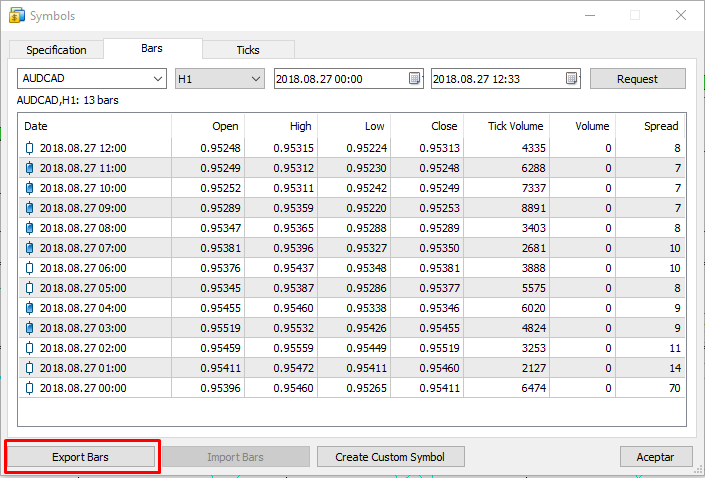Click candle icon of the 01:00 bar row

coord(29,368)
